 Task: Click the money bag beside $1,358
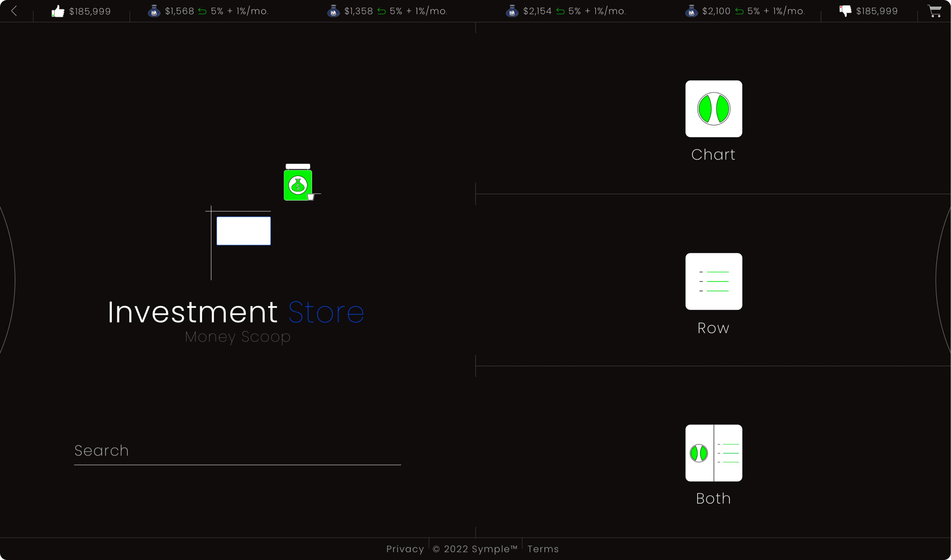click(x=333, y=11)
